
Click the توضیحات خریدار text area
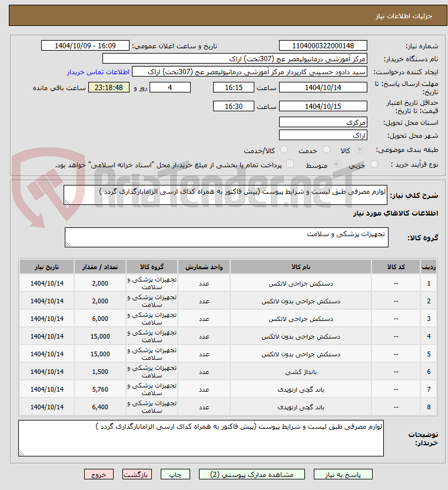(201, 438)
